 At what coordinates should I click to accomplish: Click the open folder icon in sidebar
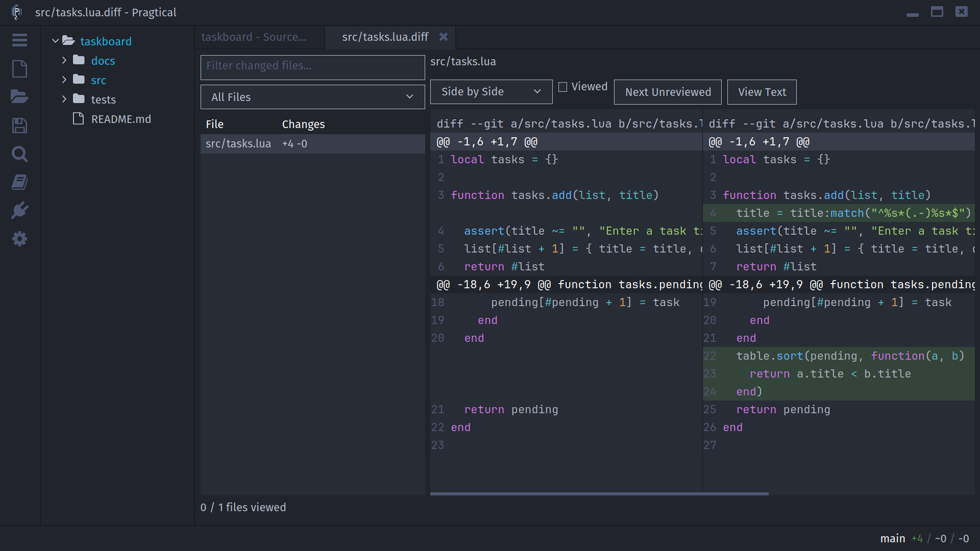(19, 96)
